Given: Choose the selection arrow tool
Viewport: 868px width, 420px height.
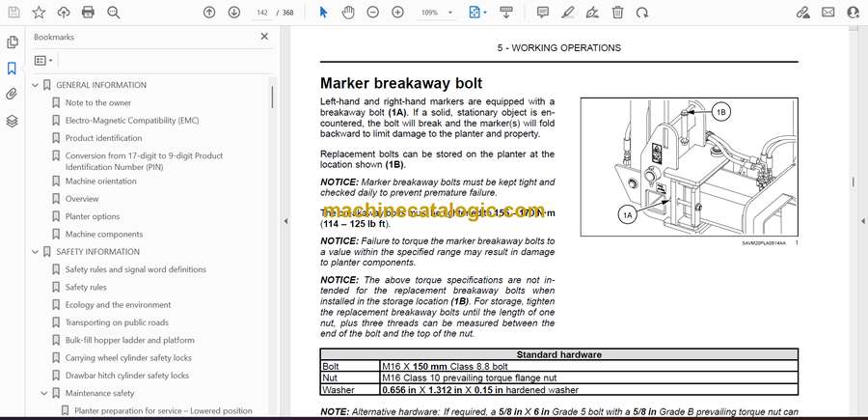Looking at the screenshot, I should [323, 13].
